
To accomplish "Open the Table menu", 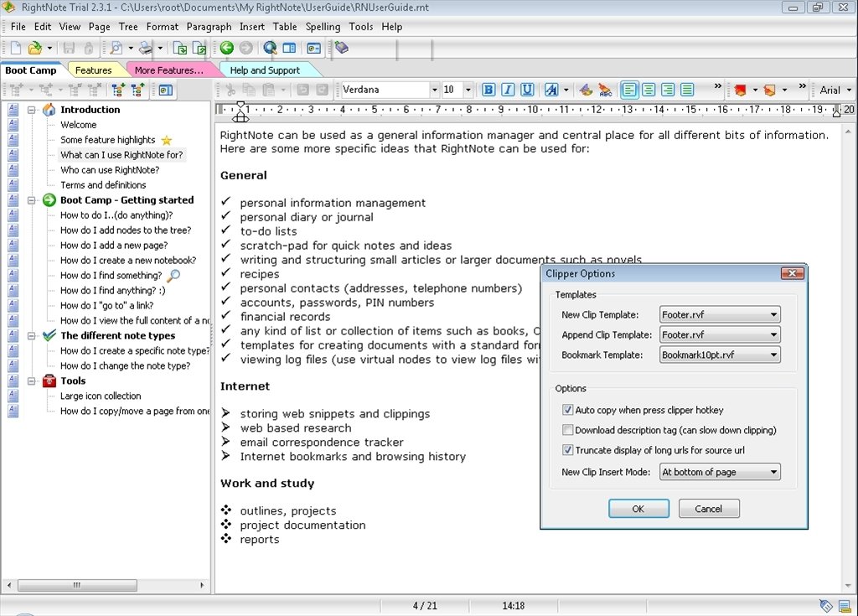I will point(285,26).
